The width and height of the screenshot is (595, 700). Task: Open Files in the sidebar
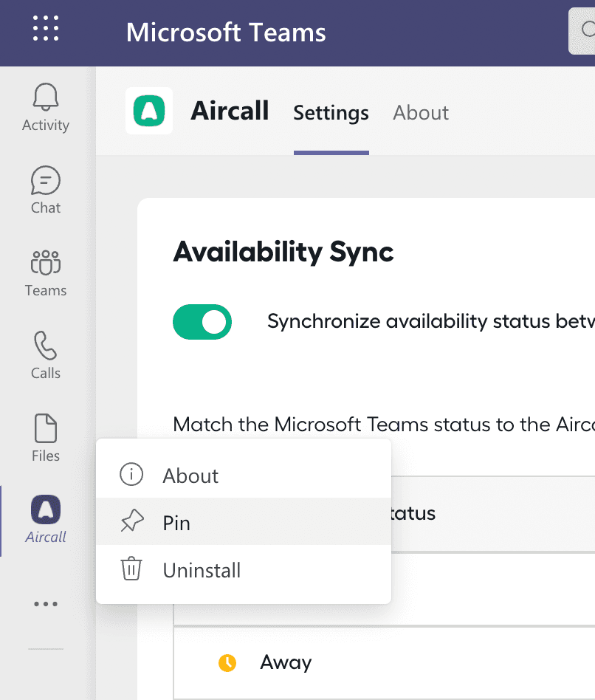(x=46, y=438)
